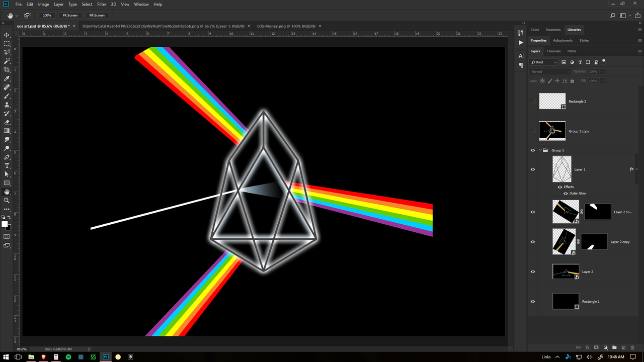
Task: Select the Crop tool
Action: point(7,68)
